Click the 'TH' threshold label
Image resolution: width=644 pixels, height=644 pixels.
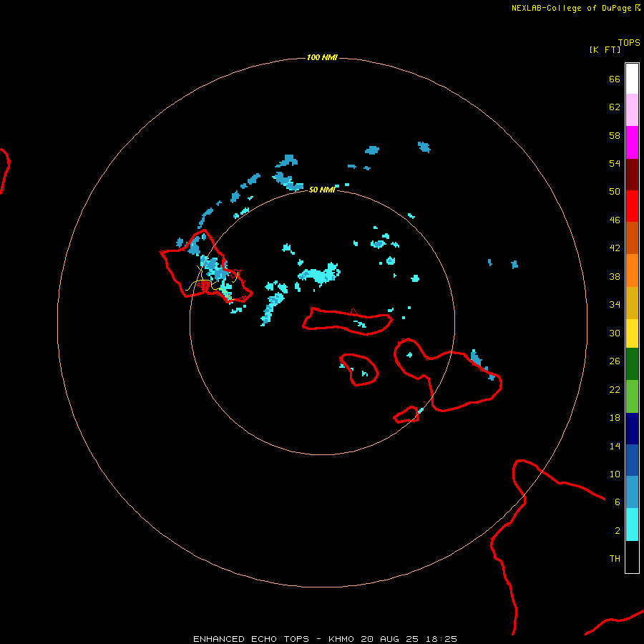pyautogui.click(x=615, y=558)
